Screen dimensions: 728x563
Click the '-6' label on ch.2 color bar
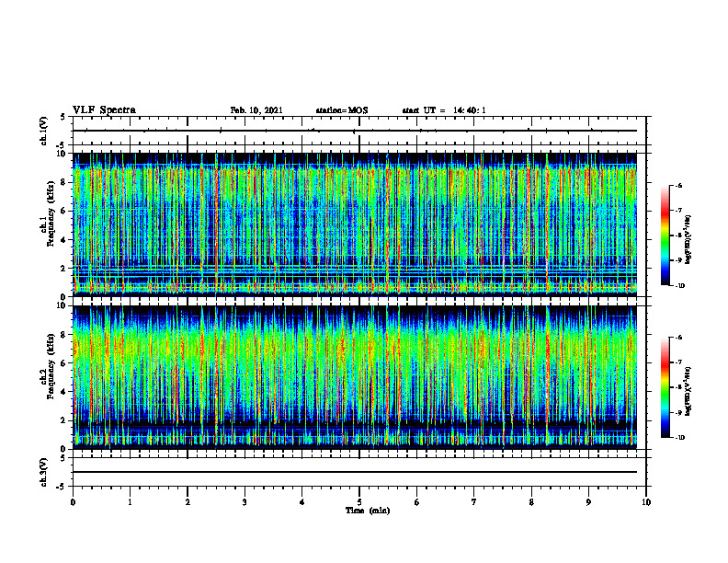(678, 338)
